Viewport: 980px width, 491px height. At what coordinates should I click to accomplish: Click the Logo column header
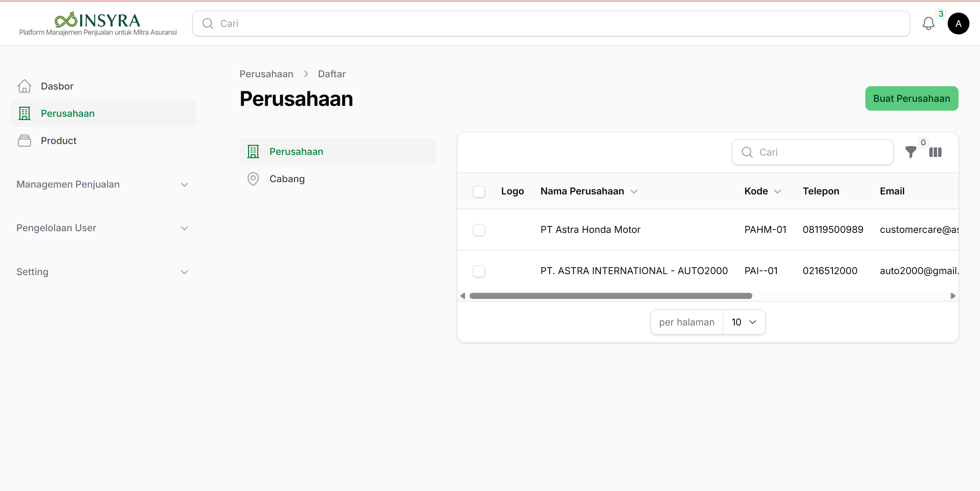pos(512,191)
